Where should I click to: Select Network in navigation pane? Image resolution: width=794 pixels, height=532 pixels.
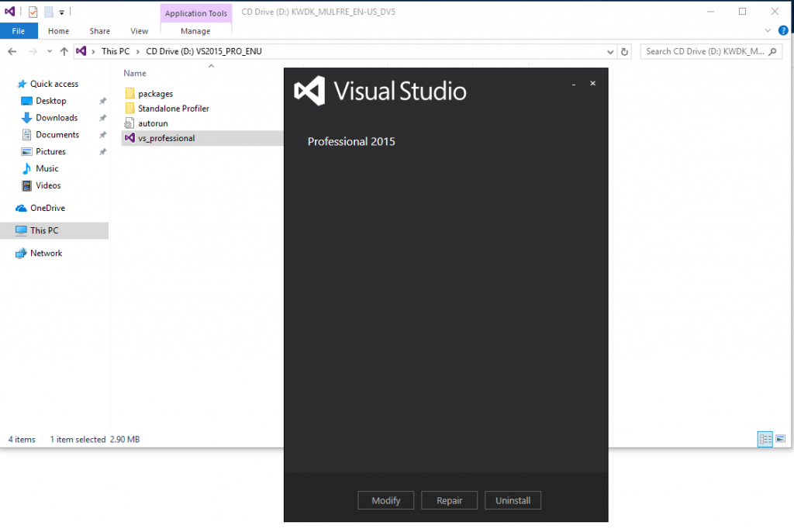(46, 253)
